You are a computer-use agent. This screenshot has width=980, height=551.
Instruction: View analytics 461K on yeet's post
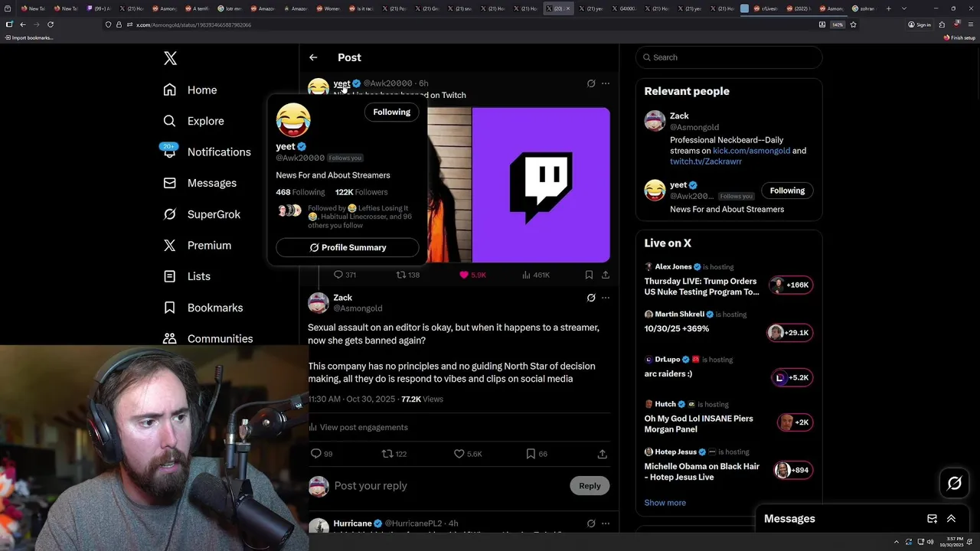536,275
